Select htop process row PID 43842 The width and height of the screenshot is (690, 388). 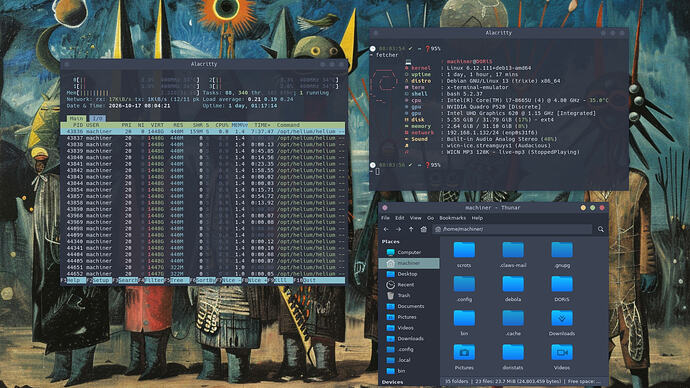click(203, 170)
